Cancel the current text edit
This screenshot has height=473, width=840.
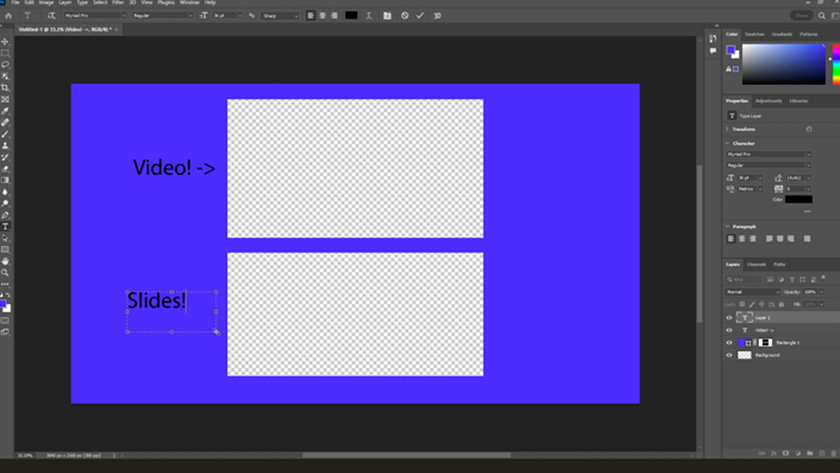[404, 16]
